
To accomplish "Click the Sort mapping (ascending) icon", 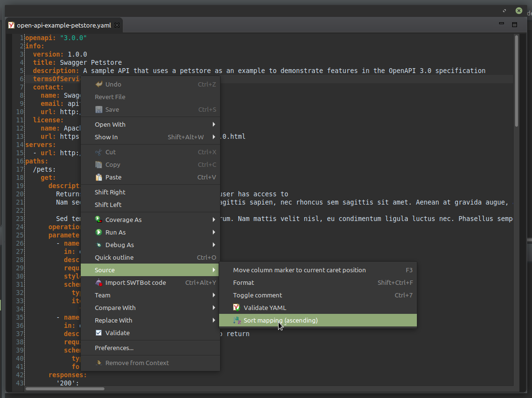I will click(236, 320).
